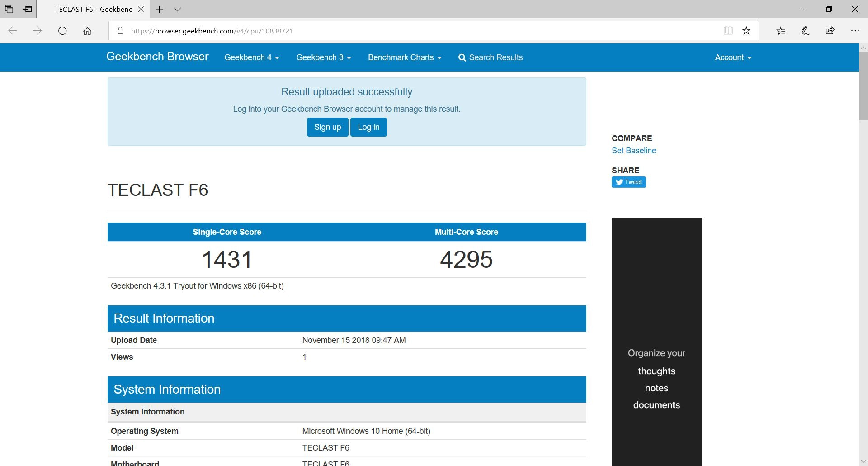The height and width of the screenshot is (466, 868).
Task: Click the Model value TECLAST F6
Action: click(325, 448)
